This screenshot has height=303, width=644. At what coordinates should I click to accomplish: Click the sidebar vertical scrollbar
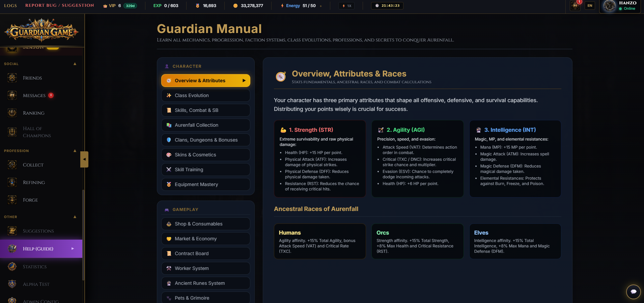pyautogui.click(x=83, y=235)
